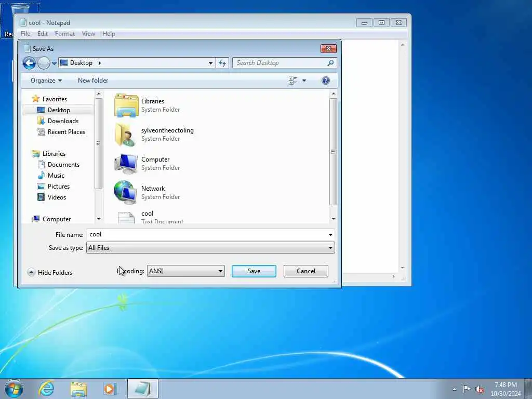Select Desktop in the Favorites sidebar
This screenshot has width=532, height=399.
[58, 110]
